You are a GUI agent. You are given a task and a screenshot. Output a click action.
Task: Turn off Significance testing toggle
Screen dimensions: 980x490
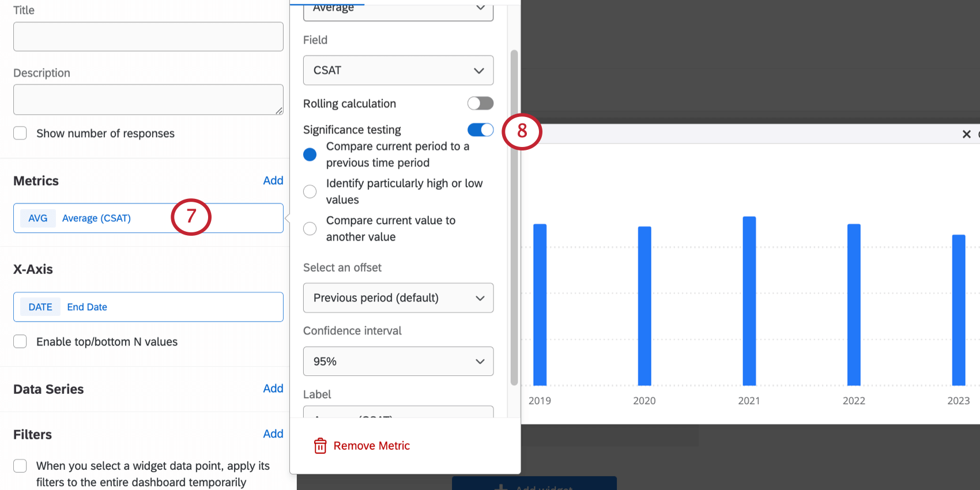(x=480, y=130)
